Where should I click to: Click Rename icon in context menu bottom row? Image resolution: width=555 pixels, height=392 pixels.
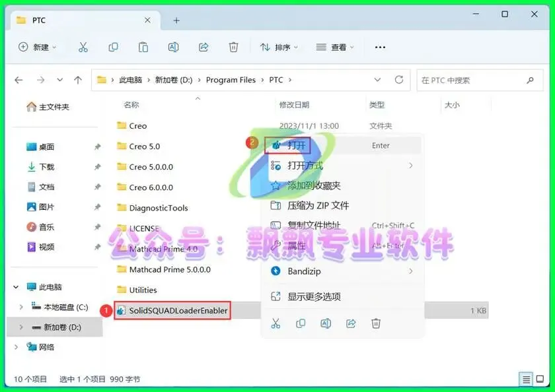(x=326, y=323)
